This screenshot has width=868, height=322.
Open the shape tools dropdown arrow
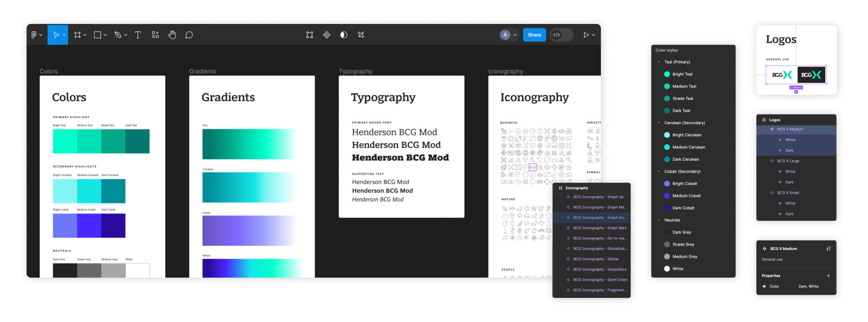coord(105,35)
